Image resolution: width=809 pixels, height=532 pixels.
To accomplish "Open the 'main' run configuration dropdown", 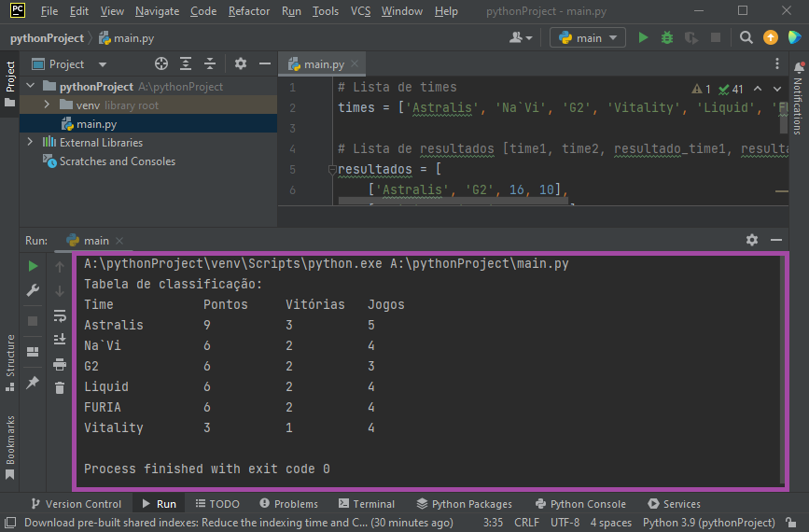I will pos(588,38).
